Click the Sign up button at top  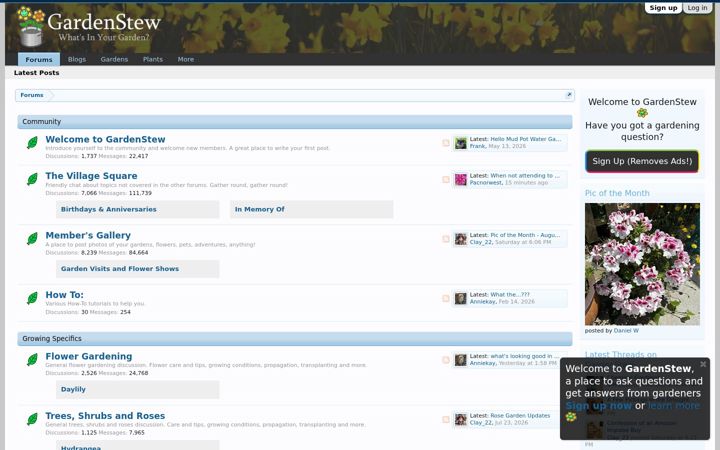(663, 8)
